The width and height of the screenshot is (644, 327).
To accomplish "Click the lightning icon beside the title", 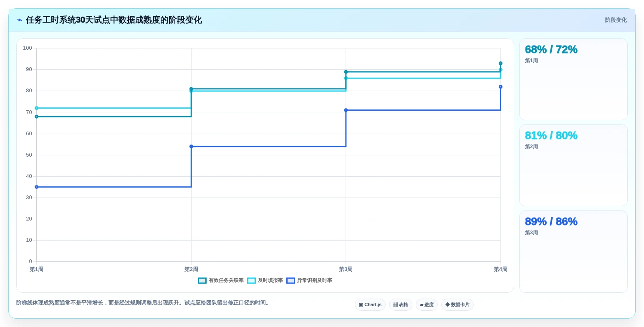I will (x=19, y=20).
